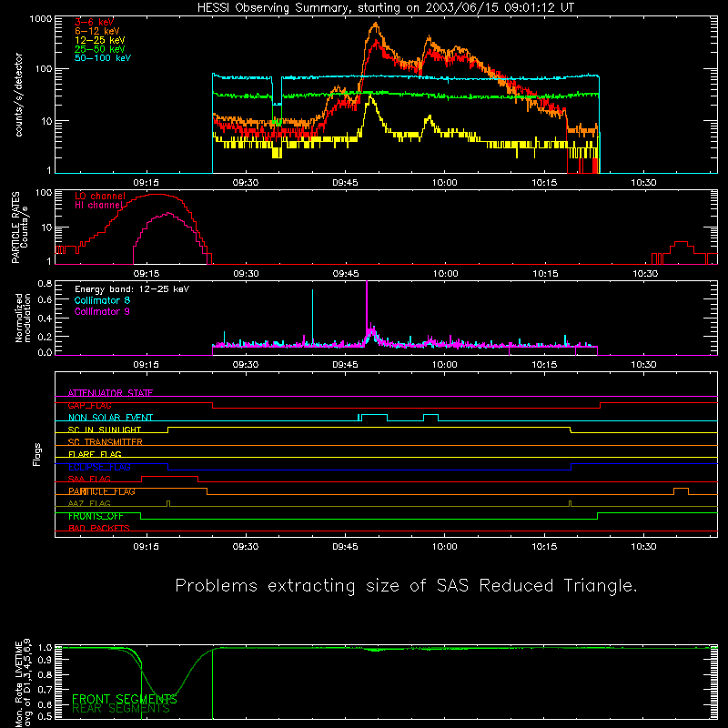Click the Energy band: 12-25 keV text
This screenshot has width=728, height=728.
click(132, 289)
